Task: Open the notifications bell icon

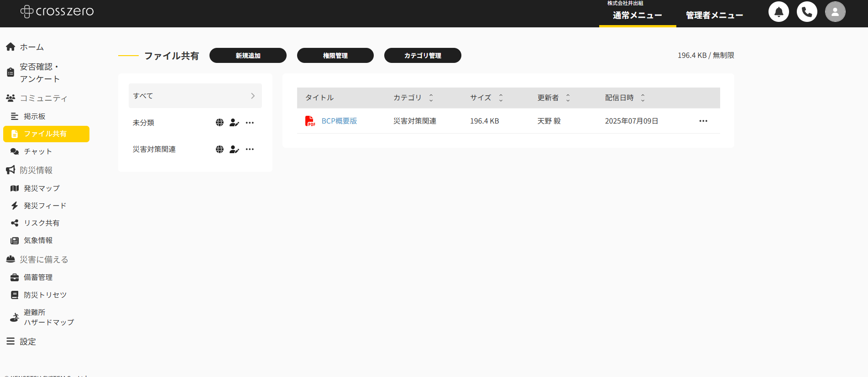Action: [779, 12]
